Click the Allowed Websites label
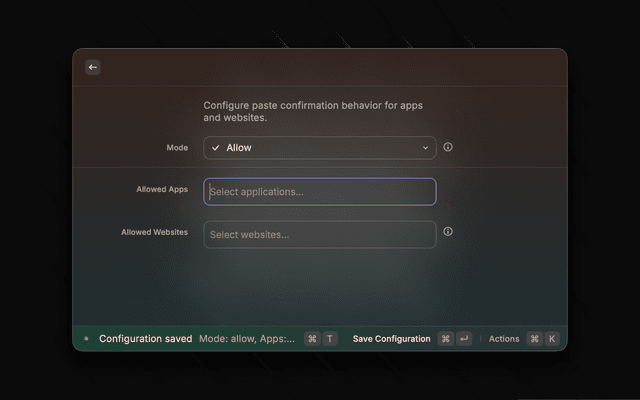Screen dimensions: 640x400 click(x=154, y=232)
